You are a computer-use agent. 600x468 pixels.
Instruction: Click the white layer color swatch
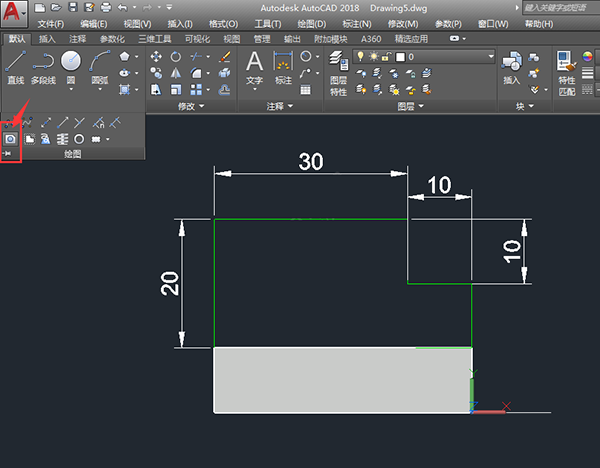tap(400, 57)
